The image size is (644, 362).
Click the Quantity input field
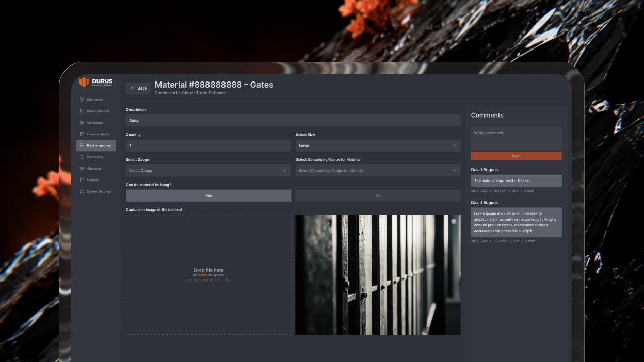click(x=208, y=145)
